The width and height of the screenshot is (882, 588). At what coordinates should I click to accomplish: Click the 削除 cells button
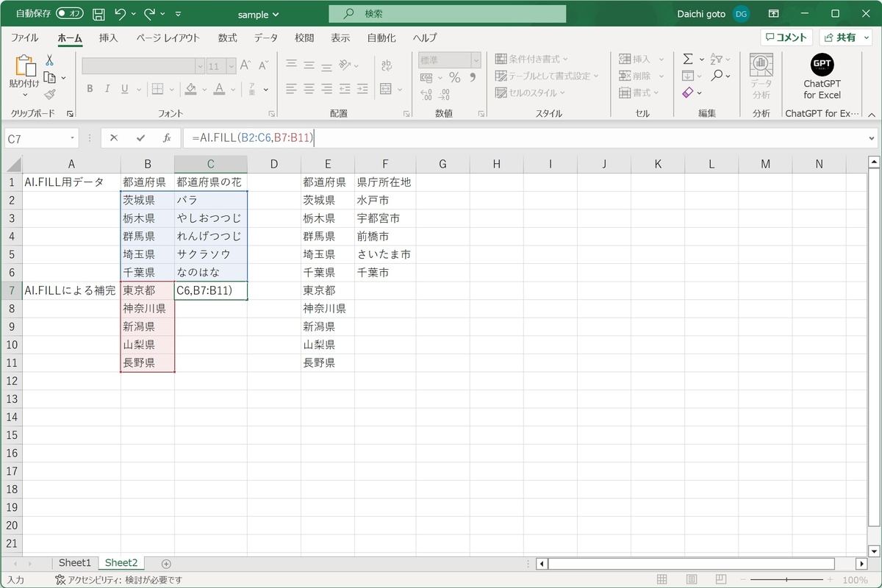tap(641, 76)
